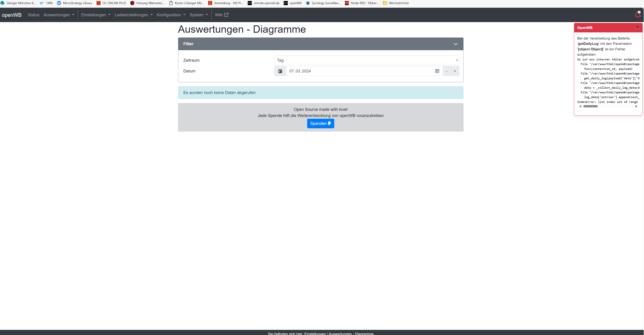The image size is (644, 335).
Task: Open the Node-RED Tibber bookmark
Action: (x=362, y=3)
